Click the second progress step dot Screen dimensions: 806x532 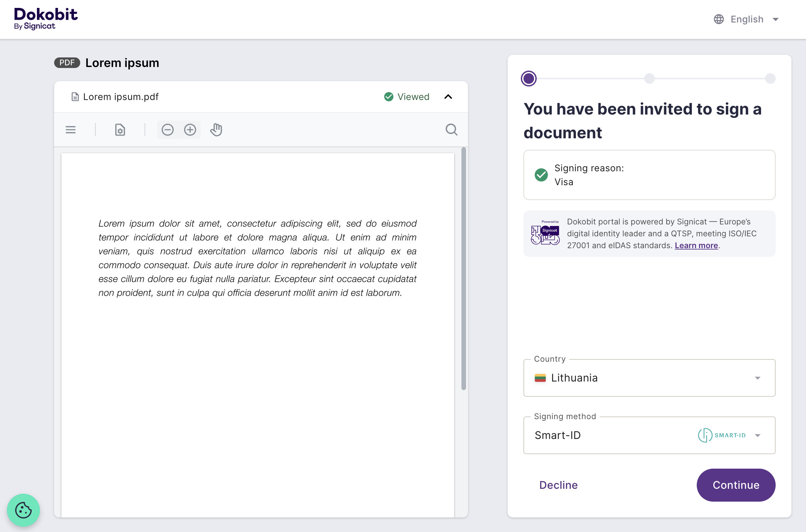point(649,79)
